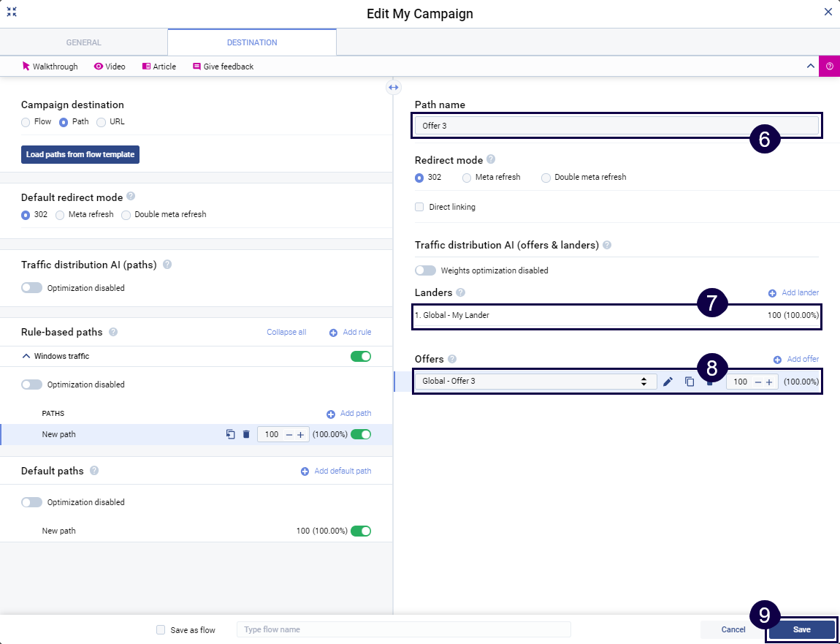Collapse the Windows traffic rule
Viewport: 840px width, 644px height.
26,356
